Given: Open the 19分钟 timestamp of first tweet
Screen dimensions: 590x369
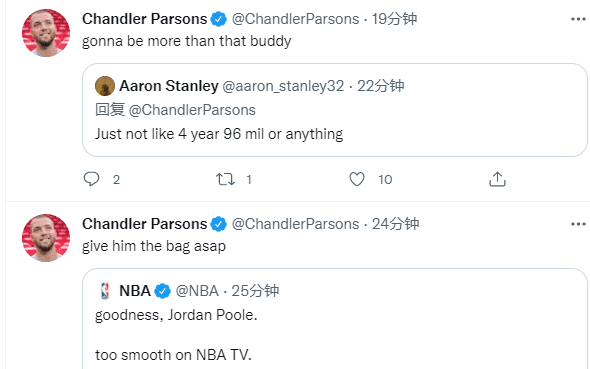Looking at the screenshot, I should (394, 19).
